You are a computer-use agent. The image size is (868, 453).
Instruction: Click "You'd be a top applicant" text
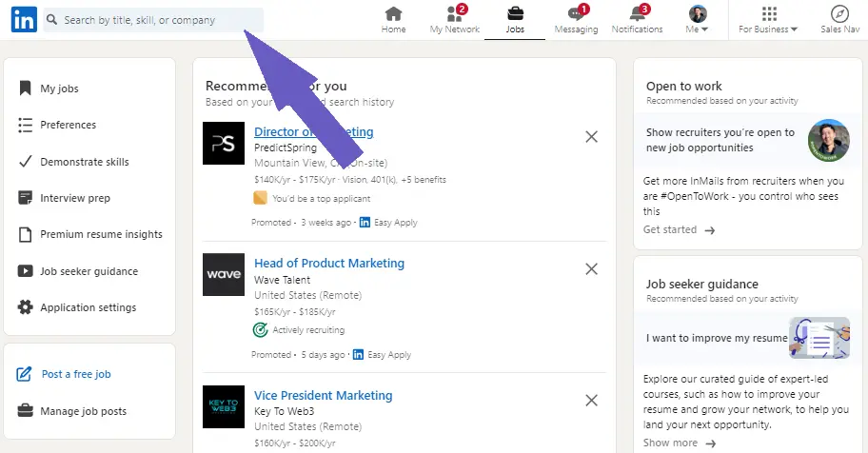point(321,198)
